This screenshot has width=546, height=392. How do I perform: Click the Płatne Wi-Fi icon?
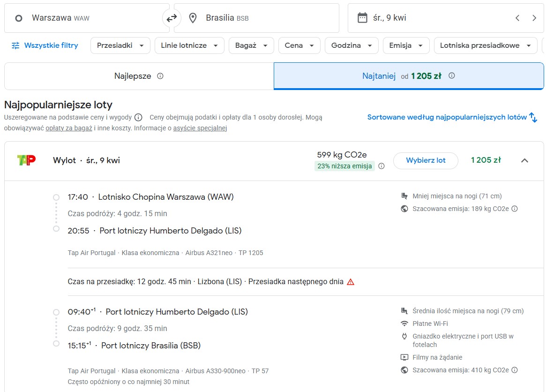[x=404, y=324]
